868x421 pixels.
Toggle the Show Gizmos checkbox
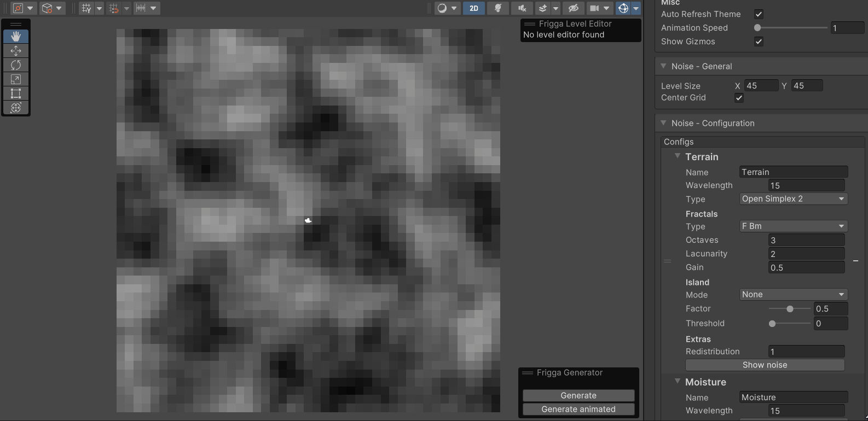pos(759,42)
